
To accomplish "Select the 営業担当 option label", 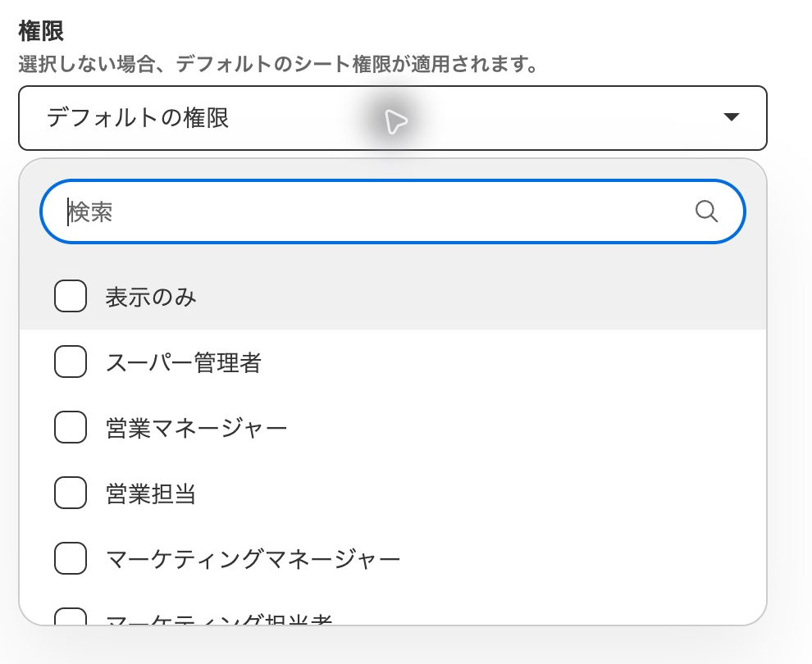I will pos(151,493).
